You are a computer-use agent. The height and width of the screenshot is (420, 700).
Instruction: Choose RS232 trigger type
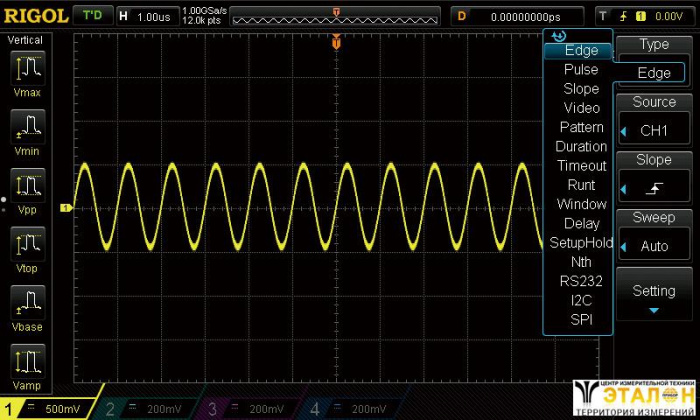[x=581, y=281]
